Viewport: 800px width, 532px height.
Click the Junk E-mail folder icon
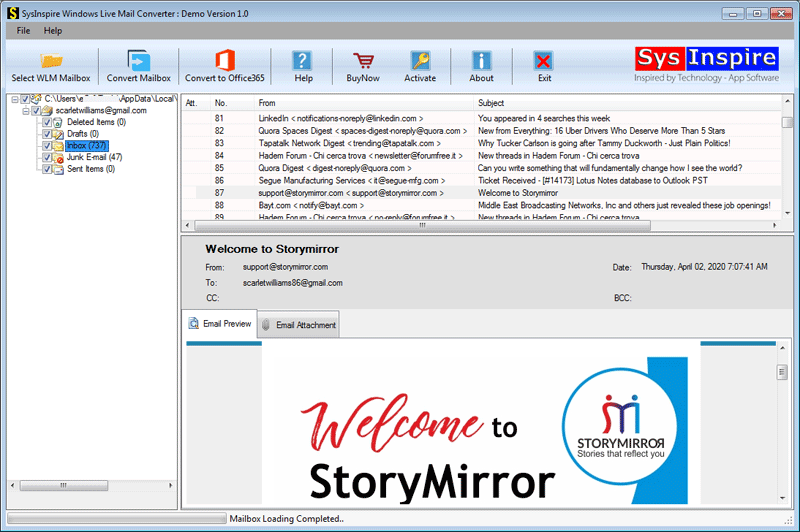58,158
